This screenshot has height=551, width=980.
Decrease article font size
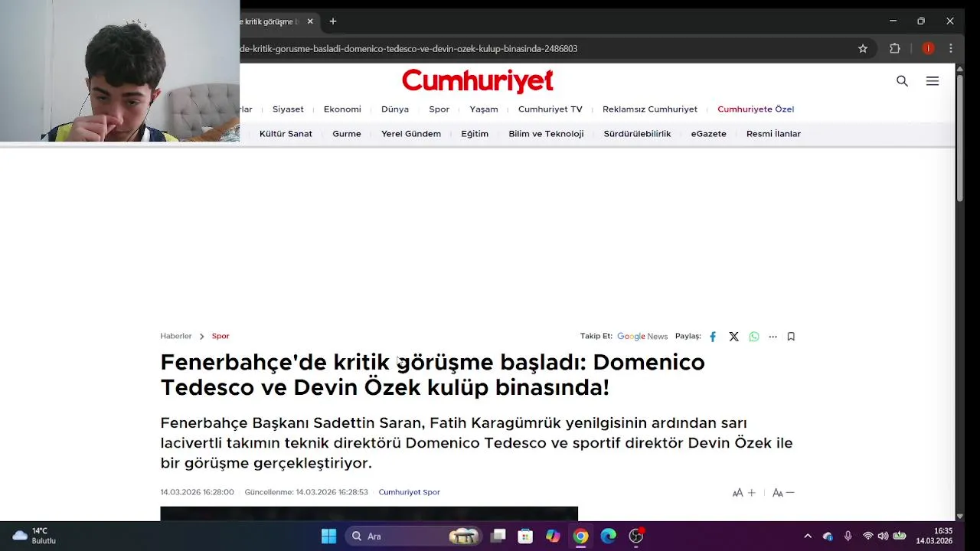coord(783,493)
